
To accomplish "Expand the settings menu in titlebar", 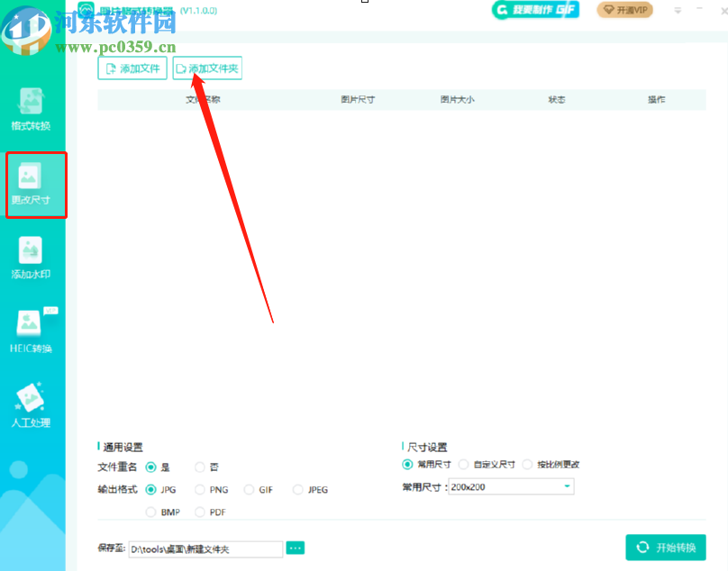I will click(676, 10).
